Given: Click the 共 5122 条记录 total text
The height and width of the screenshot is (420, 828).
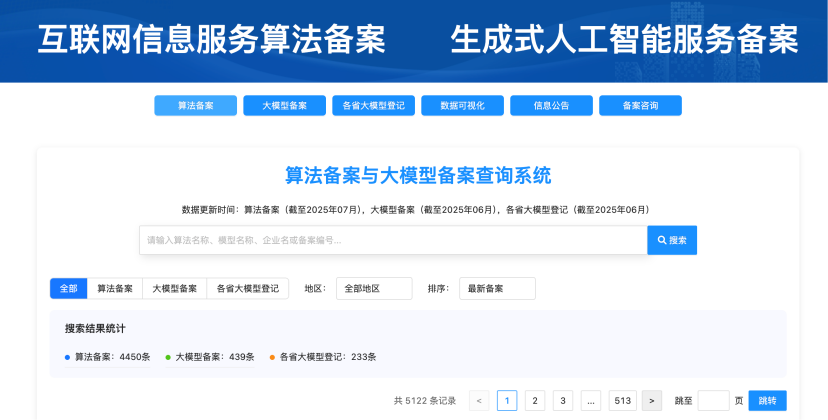Looking at the screenshot, I should tap(425, 400).
